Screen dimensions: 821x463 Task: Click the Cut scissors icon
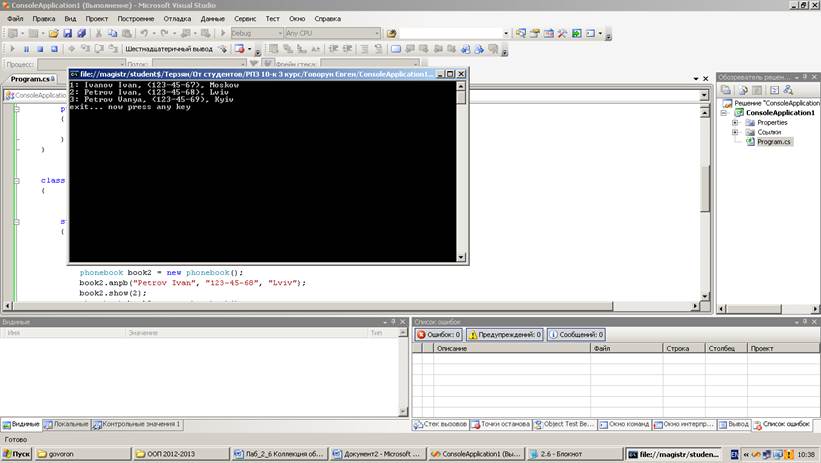tap(99, 33)
